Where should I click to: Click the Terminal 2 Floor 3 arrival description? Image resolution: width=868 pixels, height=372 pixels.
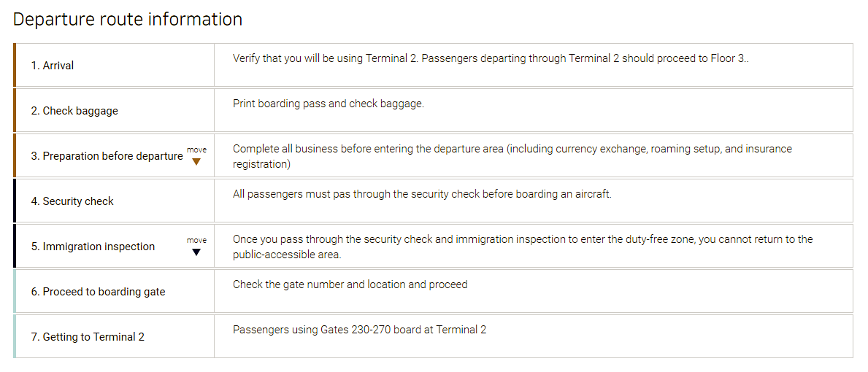pyautogui.click(x=491, y=58)
